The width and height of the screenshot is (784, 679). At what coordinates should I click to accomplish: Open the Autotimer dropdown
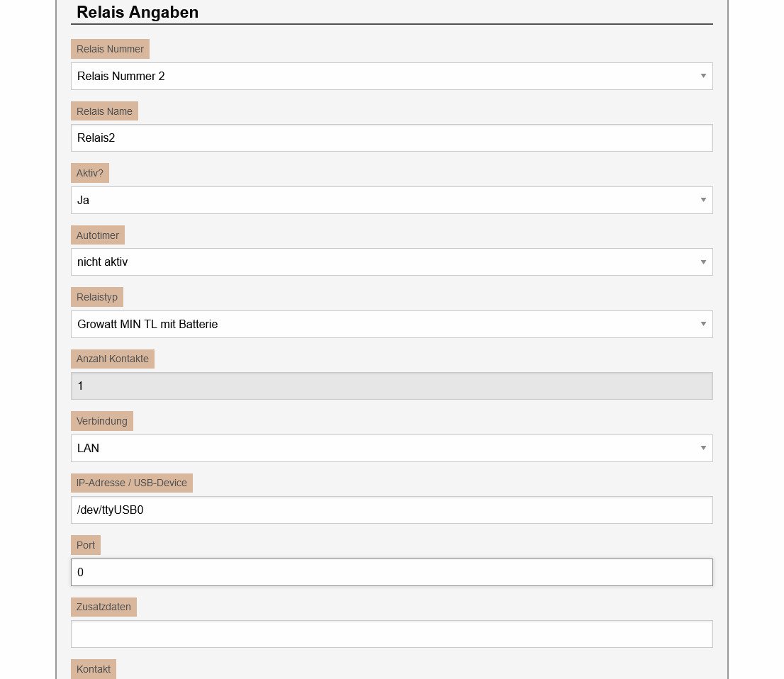click(391, 262)
